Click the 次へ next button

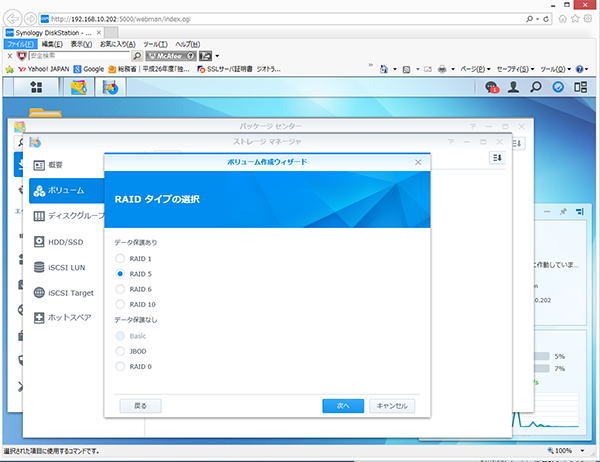coord(343,406)
